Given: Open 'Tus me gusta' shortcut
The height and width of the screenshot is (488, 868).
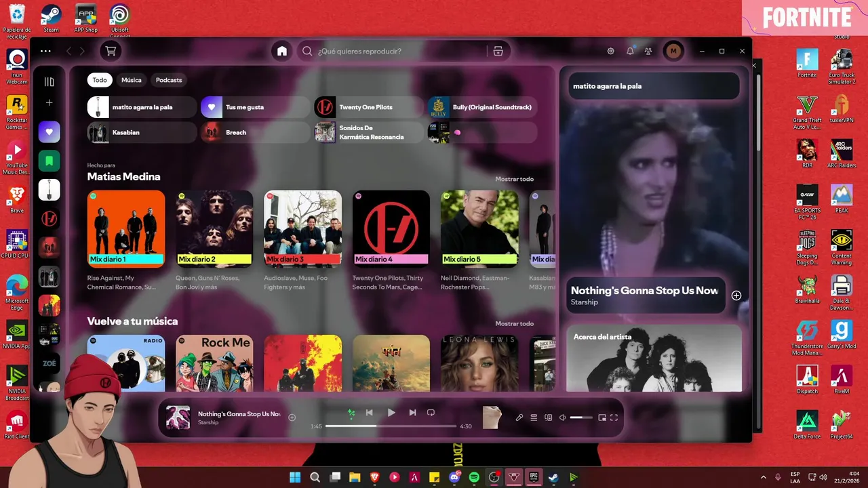Looking at the screenshot, I should [x=256, y=107].
